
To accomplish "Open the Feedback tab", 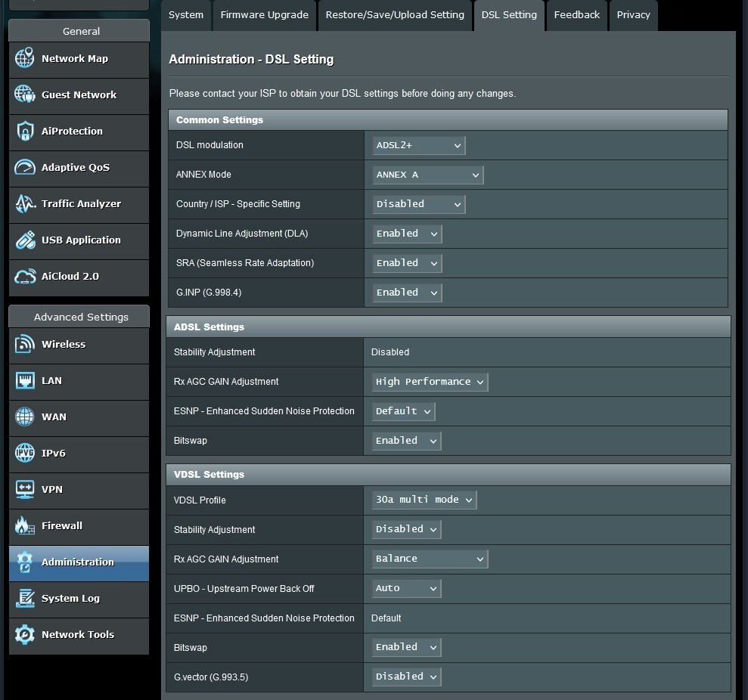I will tap(577, 15).
